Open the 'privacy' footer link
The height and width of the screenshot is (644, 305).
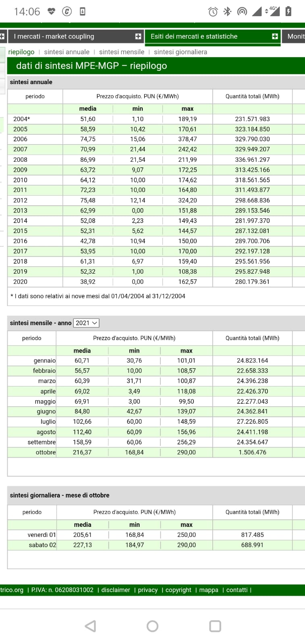click(148, 590)
